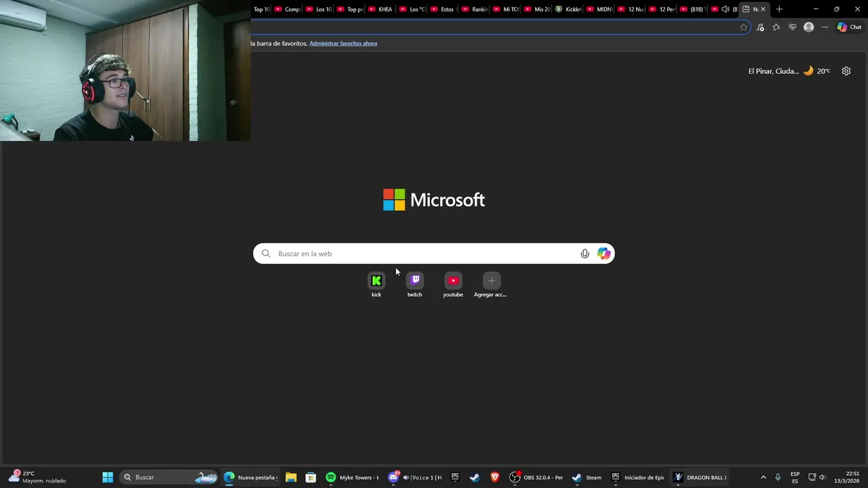The height and width of the screenshot is (488, 868).
Task: Switch to the KHEA tab
Action: [x=380, y=9]
